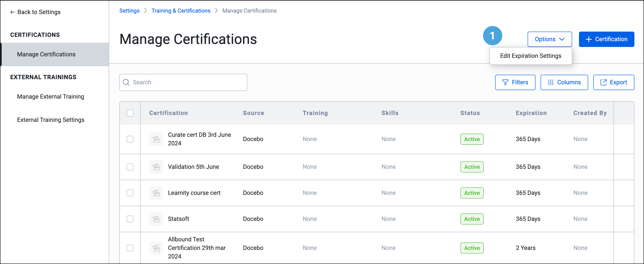Open Manage External Training in sidebar
644x264 pixels.
51,97
